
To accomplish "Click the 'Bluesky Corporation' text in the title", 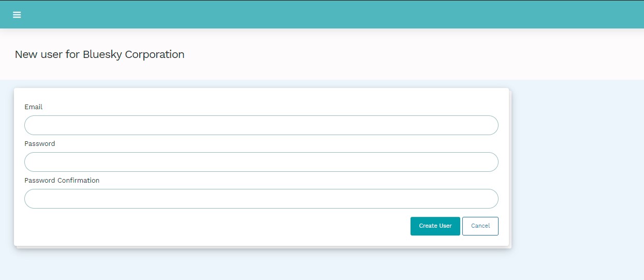I will tap(134, 54).
